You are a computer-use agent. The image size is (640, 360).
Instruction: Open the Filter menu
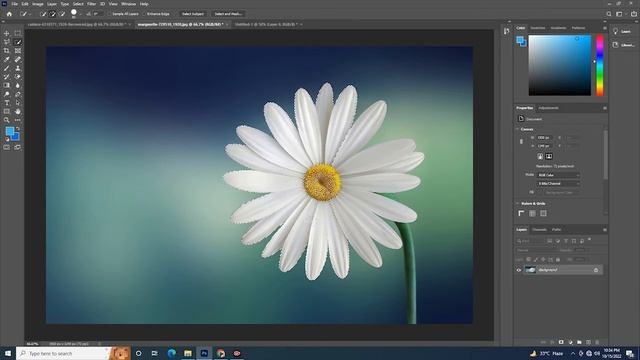91,4
